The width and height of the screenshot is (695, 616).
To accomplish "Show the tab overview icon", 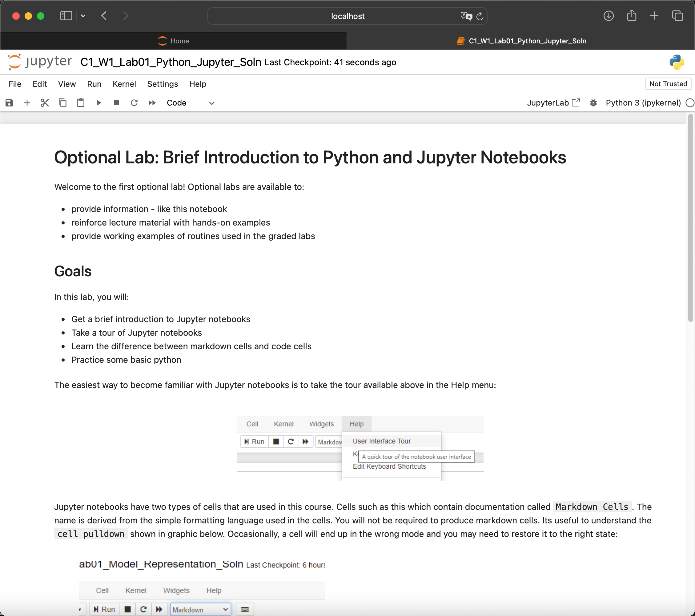I will (x=677, y=16).
